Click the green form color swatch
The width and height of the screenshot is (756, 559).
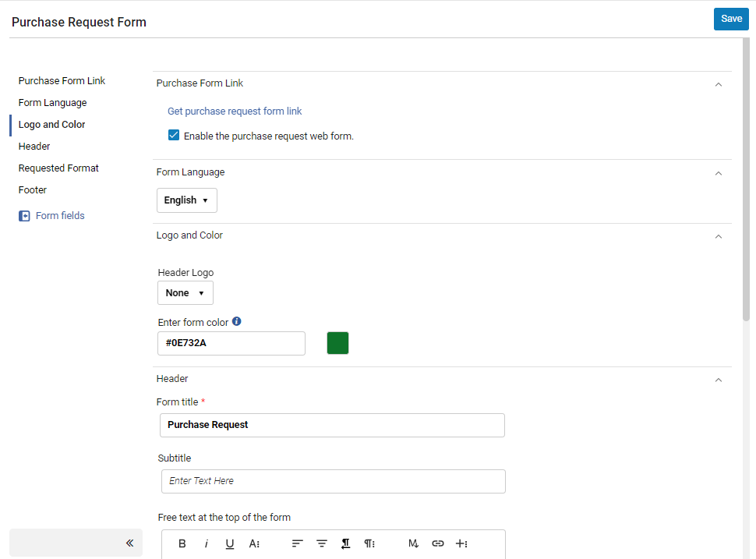click(x=337, y=343)
